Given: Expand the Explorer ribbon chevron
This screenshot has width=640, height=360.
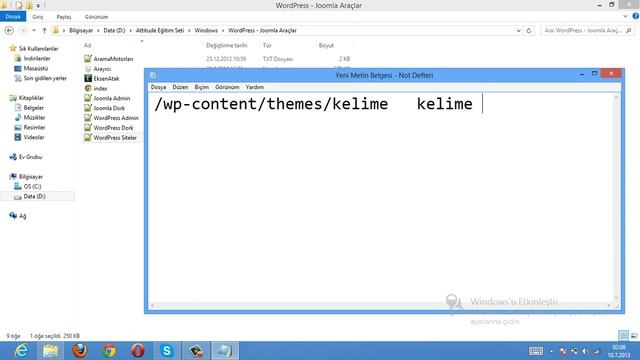Looking at the screenshot, I should pos(625,16).
